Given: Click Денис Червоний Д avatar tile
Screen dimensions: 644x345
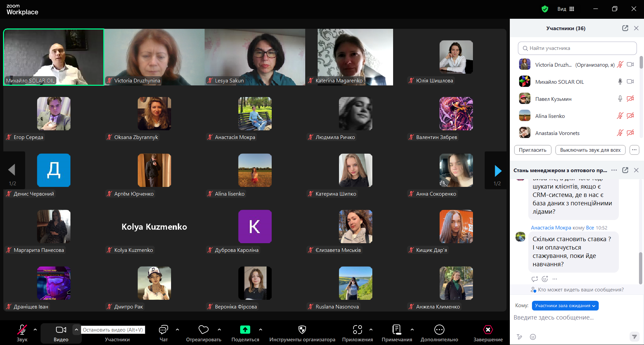Looking at the screenshot, I should click(54, 170).
